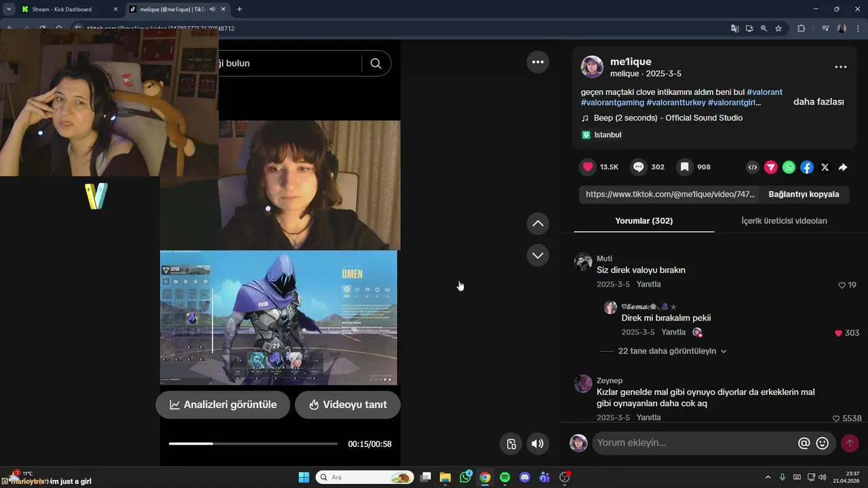Show hidden system tray icons chevron
Image resolution: width=868 pixels, height=488 pixels.
pyautogui.click(x=768, y=477)
